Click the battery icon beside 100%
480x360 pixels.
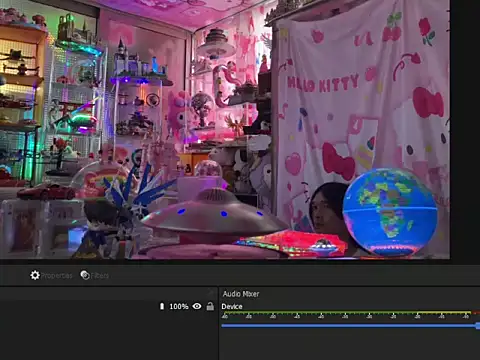(x=162, y=306)
